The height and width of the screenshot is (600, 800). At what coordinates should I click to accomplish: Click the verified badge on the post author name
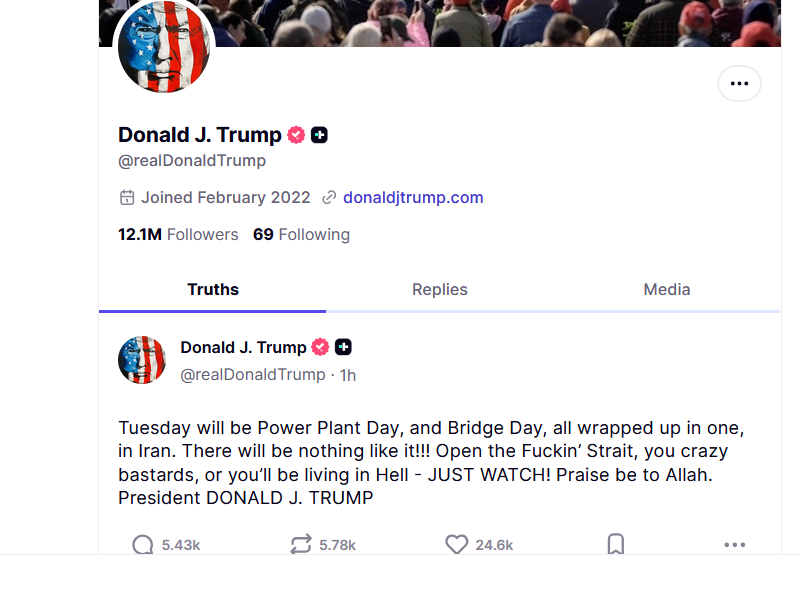point(320,347)
